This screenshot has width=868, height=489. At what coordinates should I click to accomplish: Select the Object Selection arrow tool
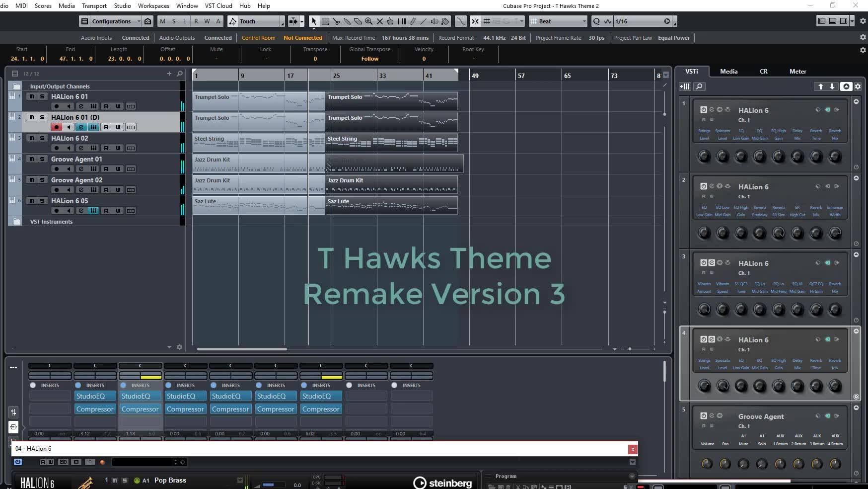[314, 21]
